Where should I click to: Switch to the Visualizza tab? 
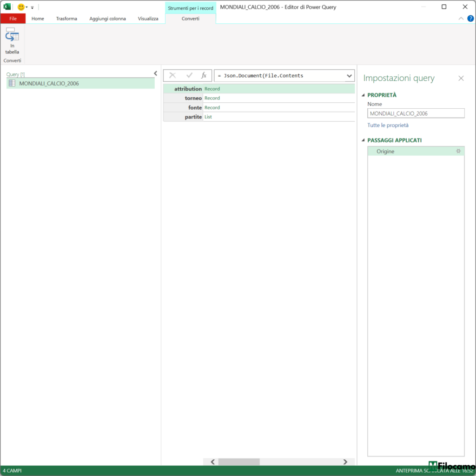pos(148,19)
